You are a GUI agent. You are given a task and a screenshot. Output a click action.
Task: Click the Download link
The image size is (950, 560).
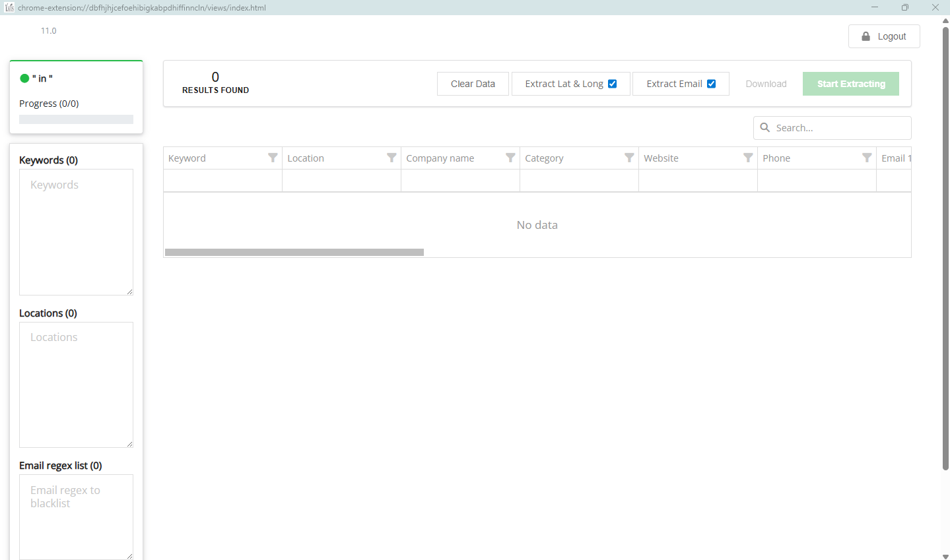pyautogui.click(x=766, y=84)
